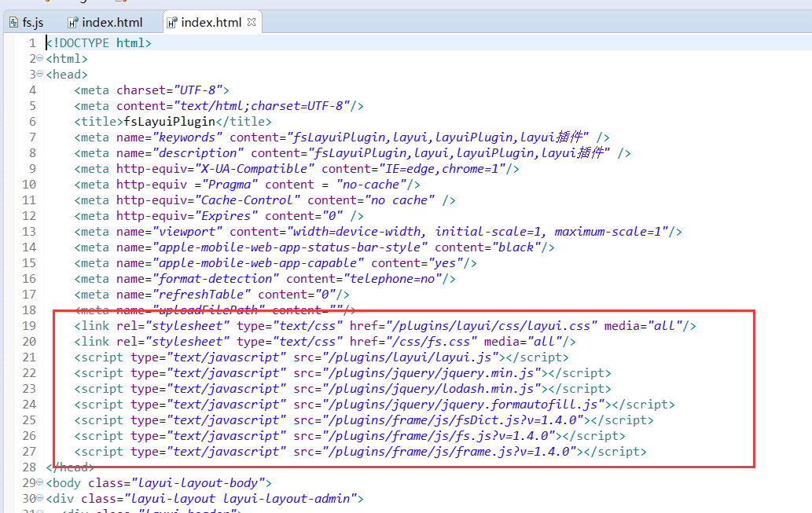
Task: Click line number 1 in the gutter
Action: tap(32, 43)
